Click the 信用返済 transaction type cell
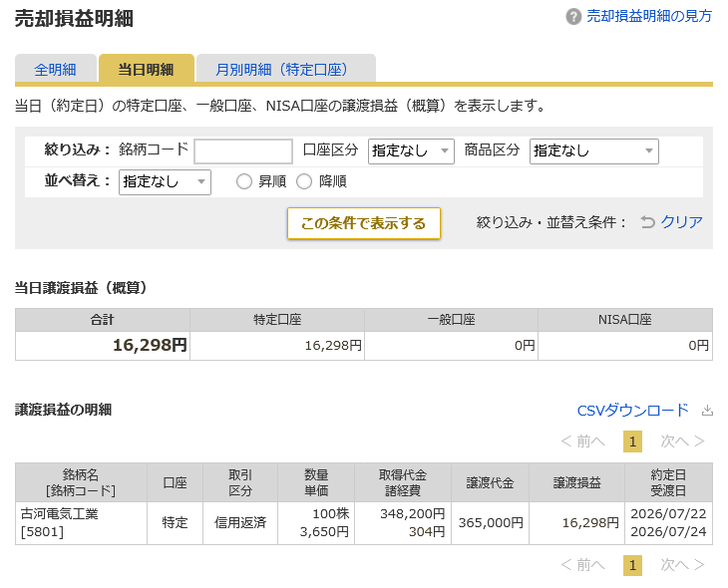 240,523
